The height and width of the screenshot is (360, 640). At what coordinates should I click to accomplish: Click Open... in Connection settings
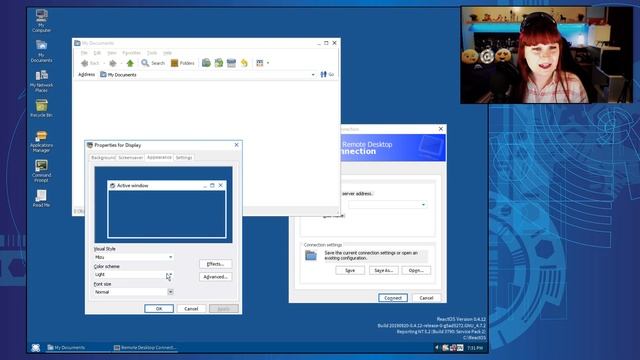coord(416,270)
